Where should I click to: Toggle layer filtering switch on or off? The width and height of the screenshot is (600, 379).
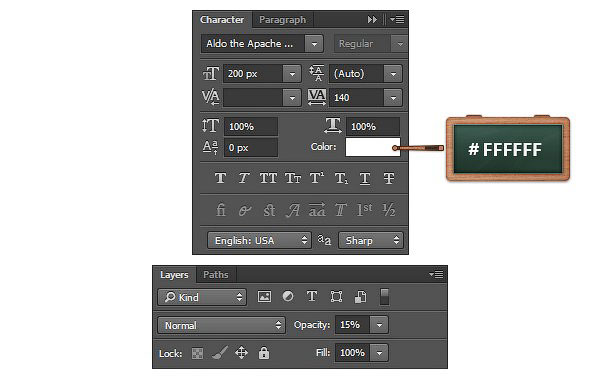[385, 297]
